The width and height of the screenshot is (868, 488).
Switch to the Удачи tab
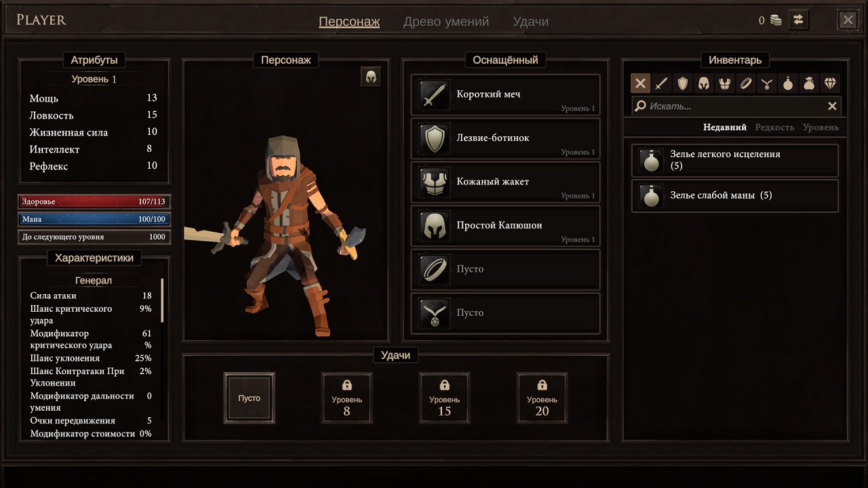tap(530, 22)
